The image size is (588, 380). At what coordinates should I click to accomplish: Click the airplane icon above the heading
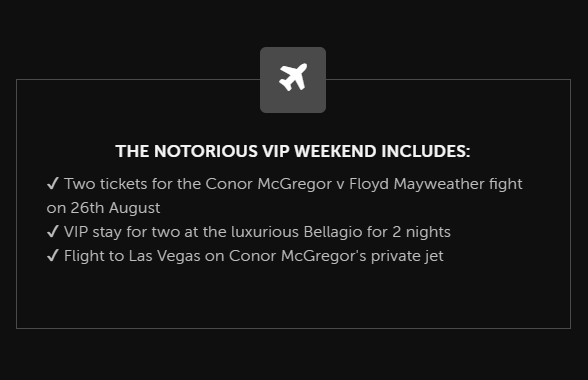[293, 77]
